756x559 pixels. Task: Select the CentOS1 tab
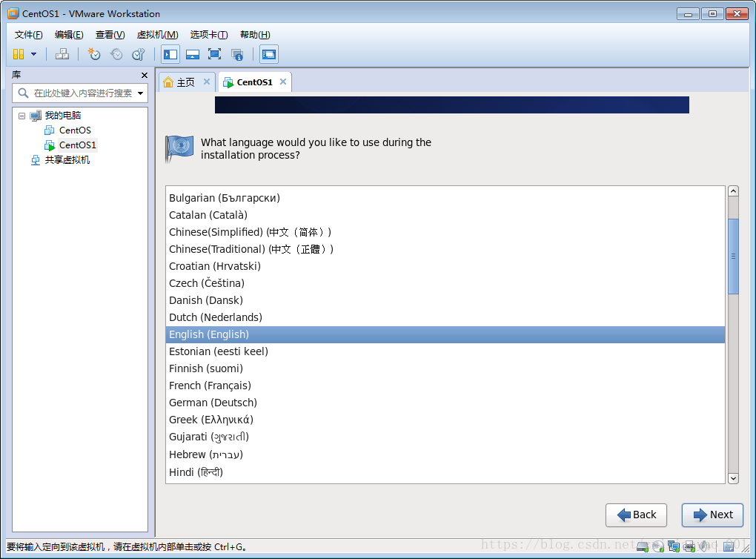(254, 82)
